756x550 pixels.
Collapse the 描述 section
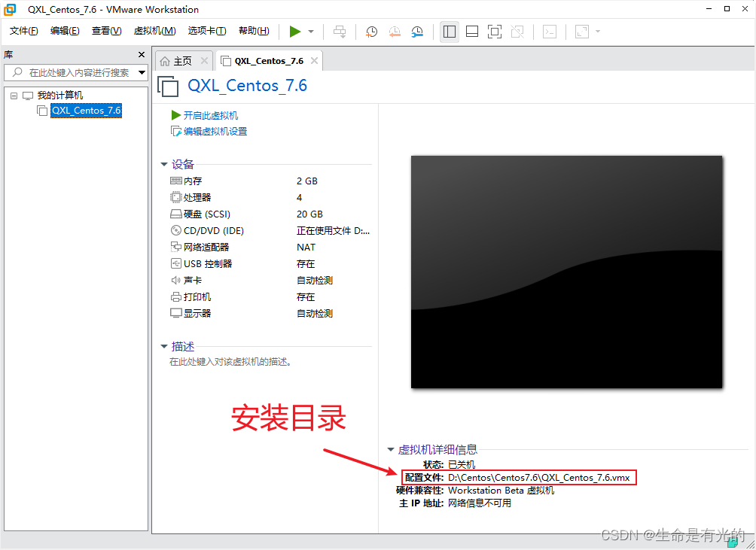(164, 347)
